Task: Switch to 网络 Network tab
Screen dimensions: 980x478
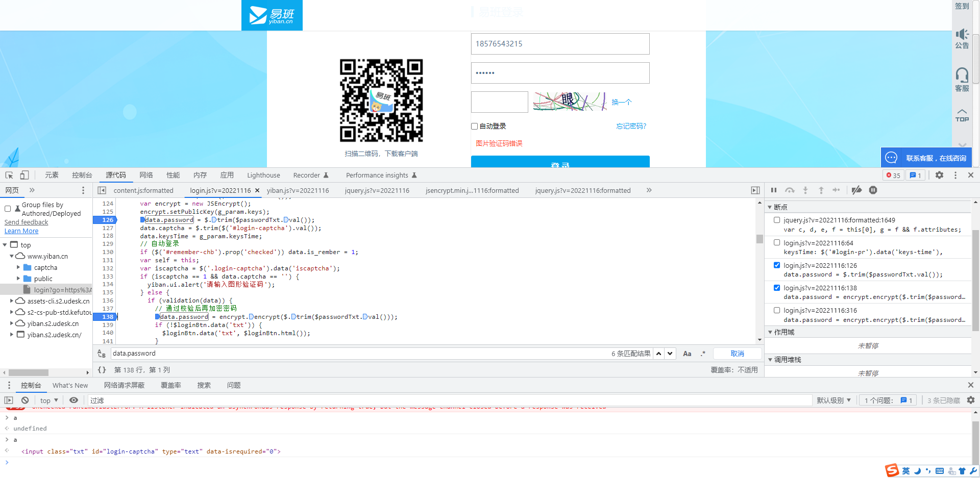Action: coord(146,175)
